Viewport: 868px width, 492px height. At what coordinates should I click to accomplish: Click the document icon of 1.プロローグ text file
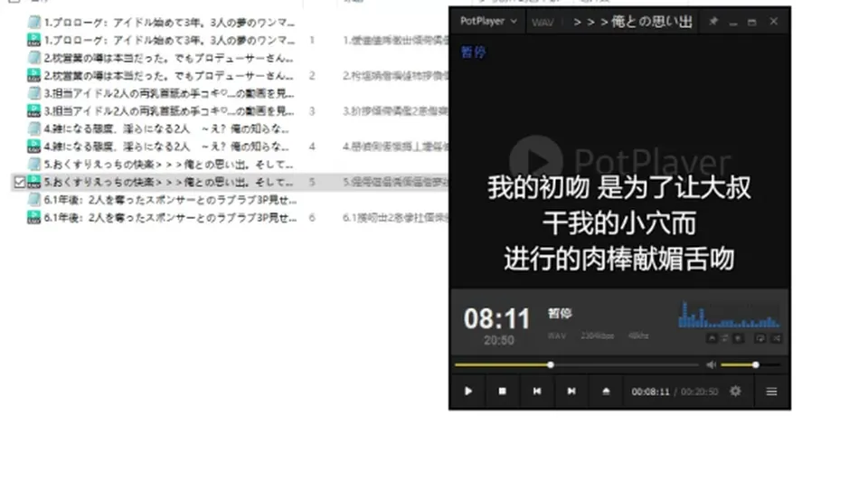click(34, 22)
